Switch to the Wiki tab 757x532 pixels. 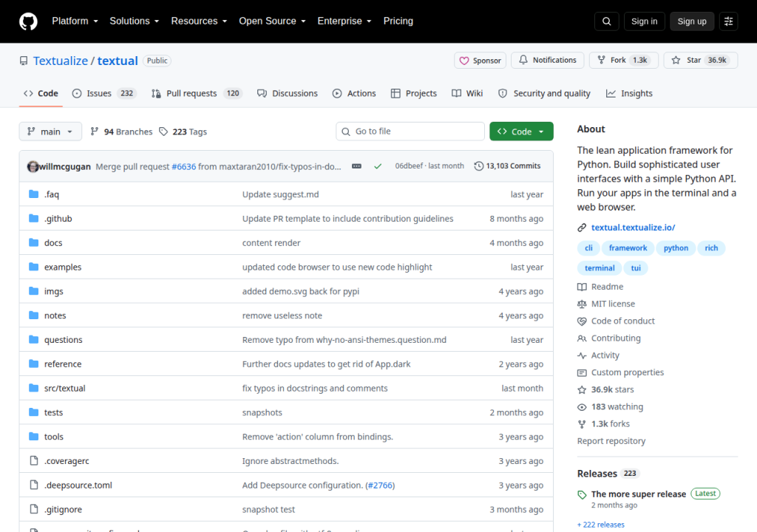click(x=467, y=93)
